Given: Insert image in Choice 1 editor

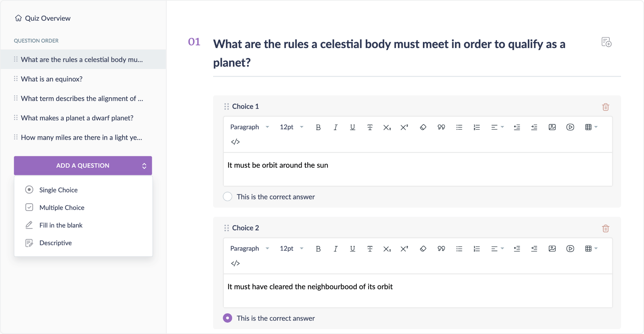Looking at the screenshot, I should (552, 127).
